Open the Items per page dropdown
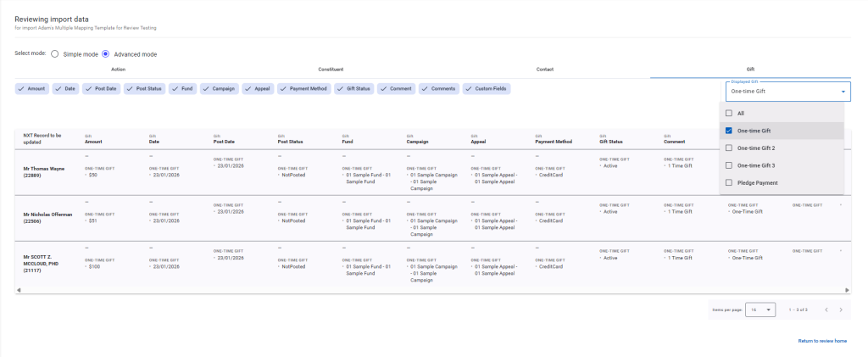This screenshot has width=868, height=357. tap(760, 310)
